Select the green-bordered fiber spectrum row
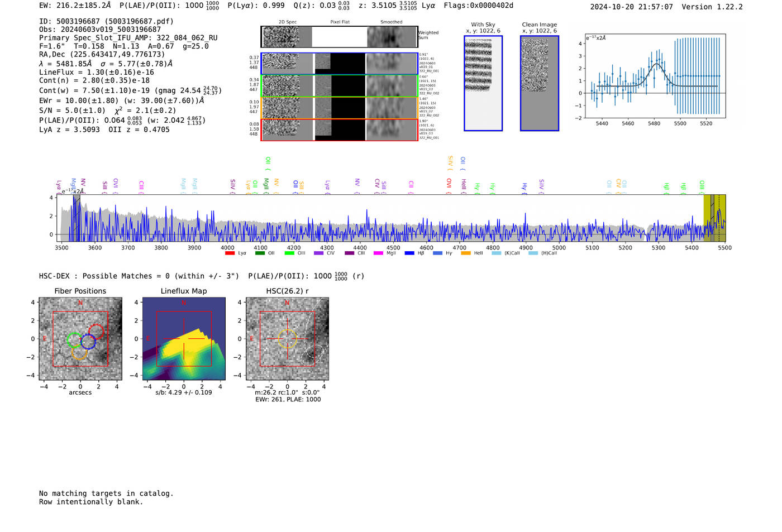The height and width of the screenshot is (532, 782). (x=340, y=85)
